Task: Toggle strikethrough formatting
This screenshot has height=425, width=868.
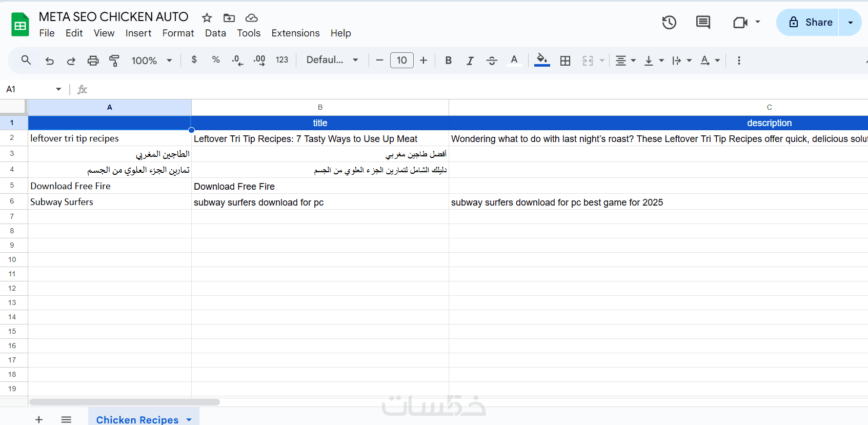Action: tap(492, 60)
